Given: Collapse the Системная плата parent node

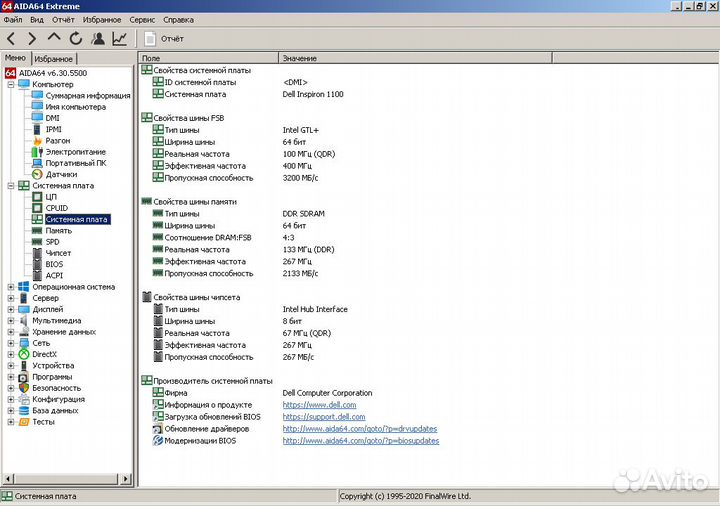Looking at the screenshot, I should 11,186.
